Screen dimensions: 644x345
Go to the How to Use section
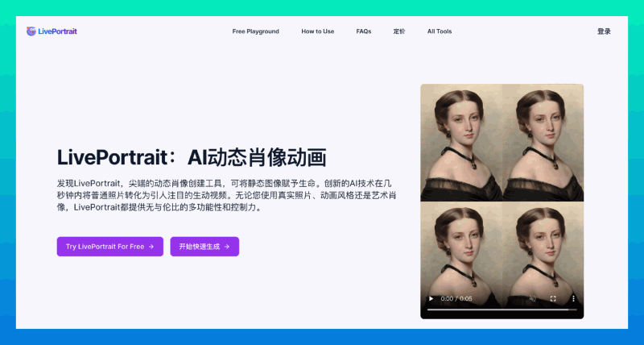(x=317, y=31)
